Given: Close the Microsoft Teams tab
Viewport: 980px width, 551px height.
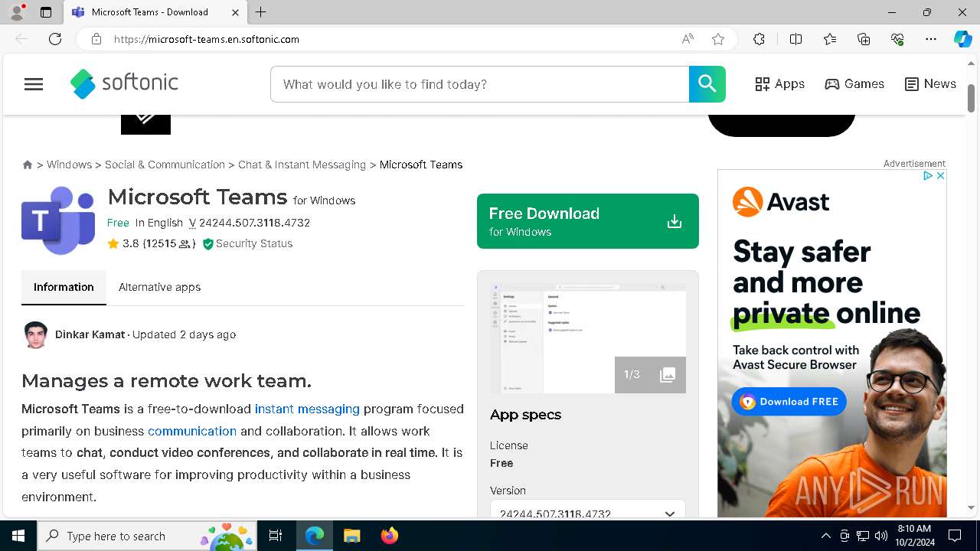Looking at the screenshot, I should click(x=235, y=12).
